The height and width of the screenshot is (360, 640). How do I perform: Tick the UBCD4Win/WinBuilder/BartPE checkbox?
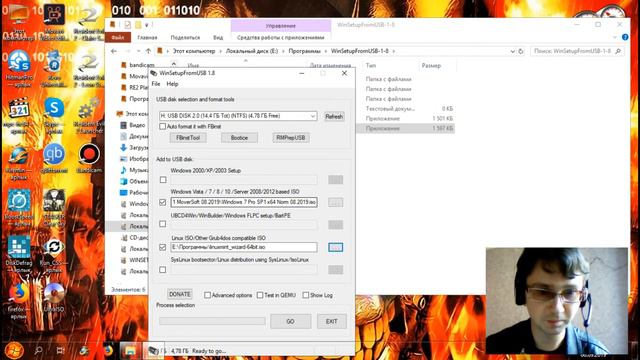(163, 224)
